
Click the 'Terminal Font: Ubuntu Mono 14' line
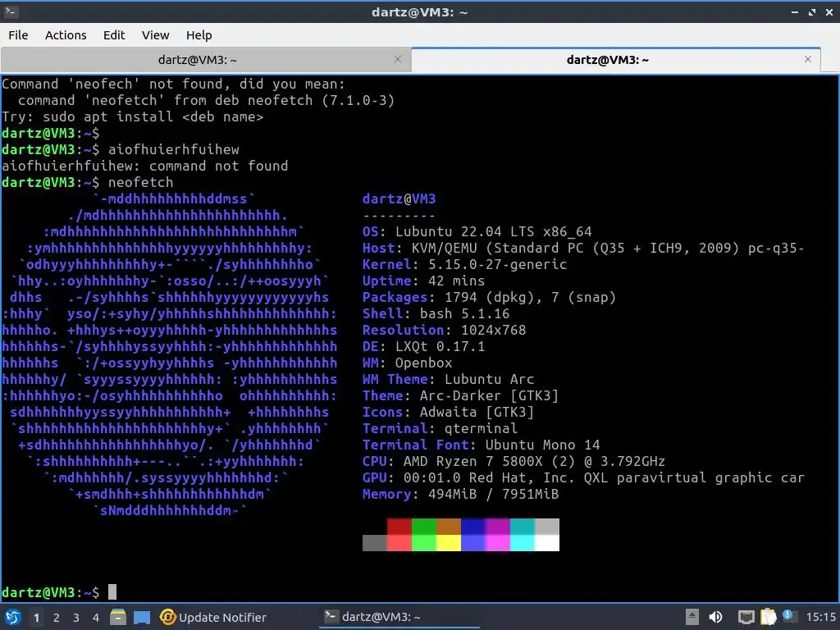coord(481,445)
